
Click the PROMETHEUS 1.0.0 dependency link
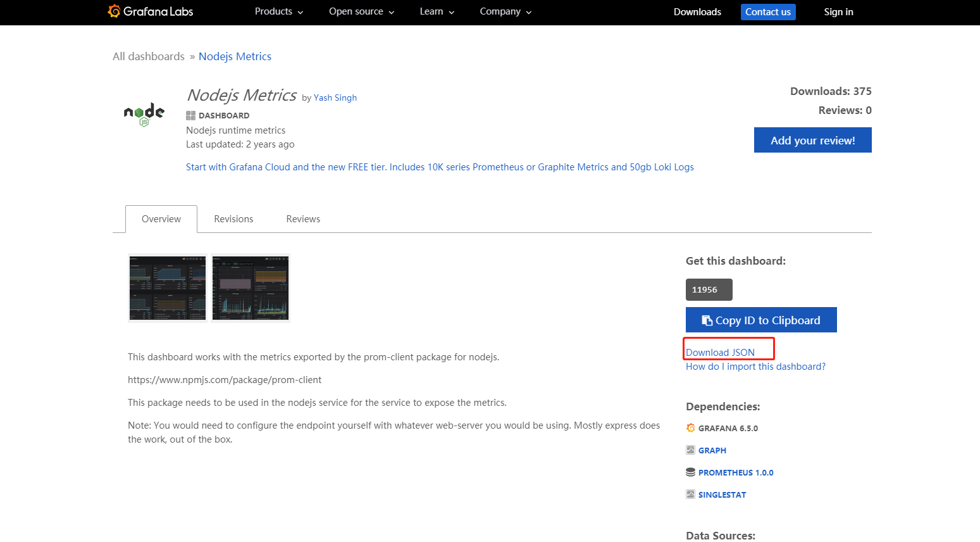click(x=736, y=472)
